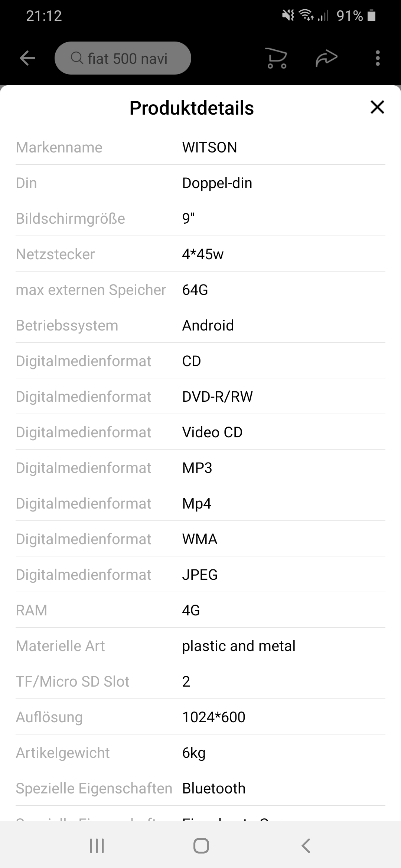The height and width of the screenshot is (868, 401).
Task: Select the Bildschirmgröße row
Action: [x=200, y=219]
